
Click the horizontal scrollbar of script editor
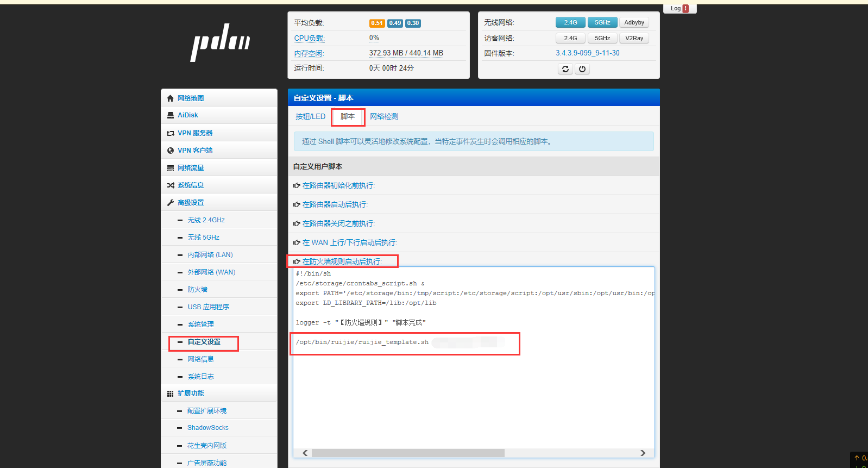coord(407,453)
